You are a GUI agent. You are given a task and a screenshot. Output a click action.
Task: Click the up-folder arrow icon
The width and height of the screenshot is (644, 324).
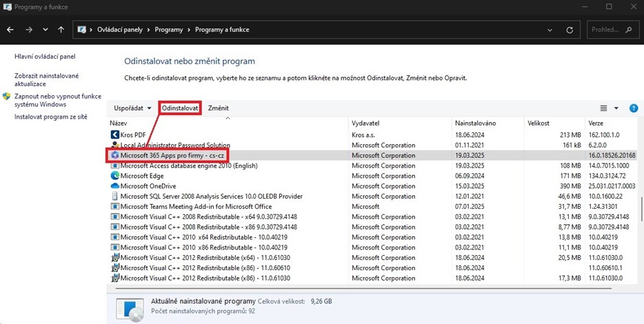[61, 30]
